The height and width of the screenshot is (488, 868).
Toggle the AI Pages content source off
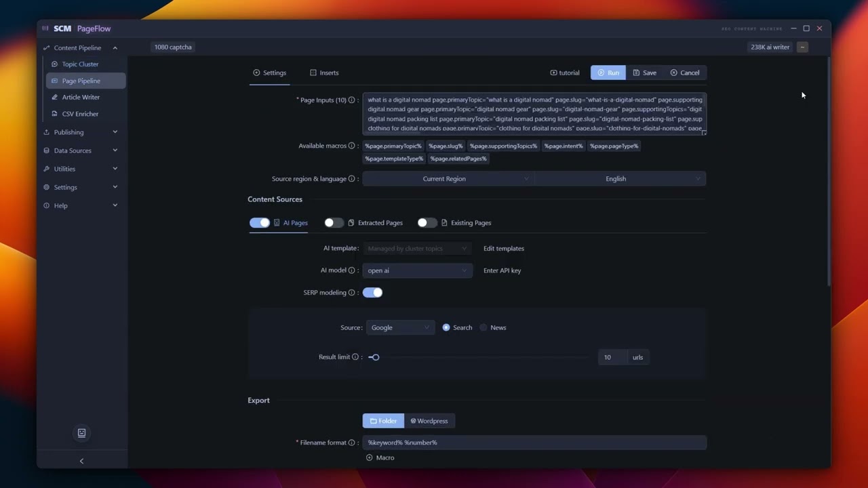[259, 223]
